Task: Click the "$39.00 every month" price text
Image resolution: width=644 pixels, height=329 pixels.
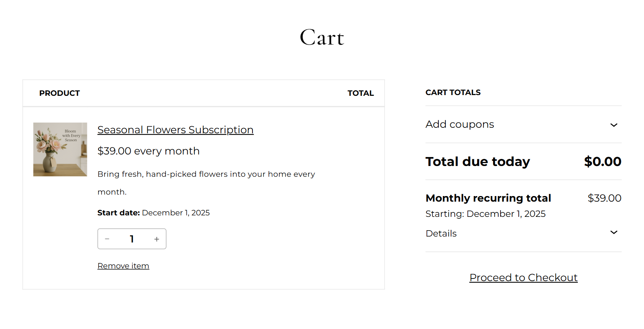Action: point(148,151)
